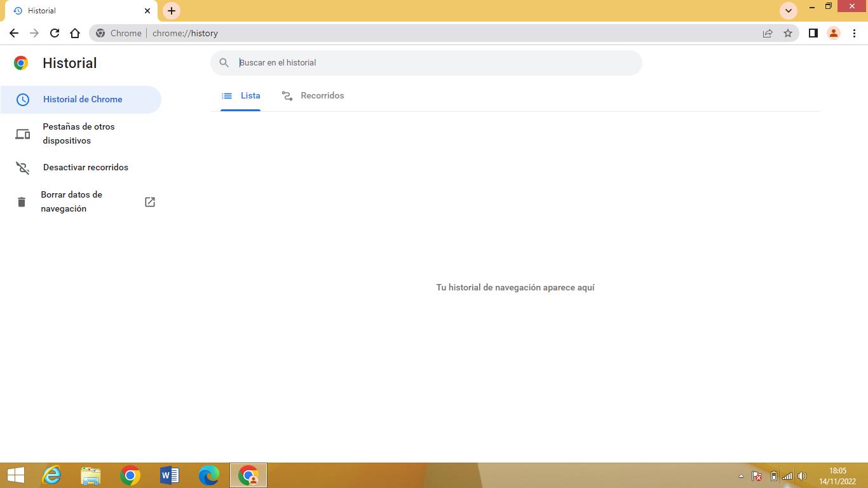Select Historial de Chrome in sidebar
Image resolution: width=868 pixels, height=488 pixels.
pyautogui.click(x=82, y=100)
